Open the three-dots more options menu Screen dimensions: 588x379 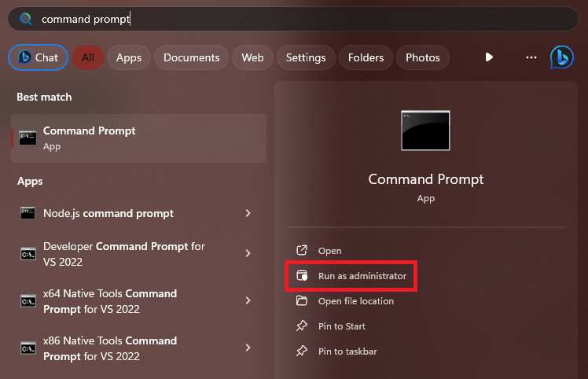531,57
